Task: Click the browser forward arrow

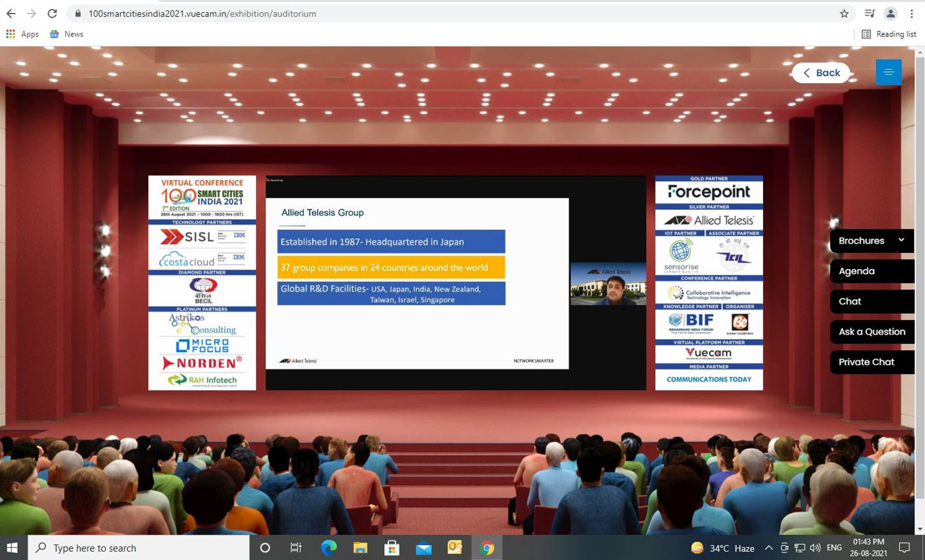Action: 31,13
